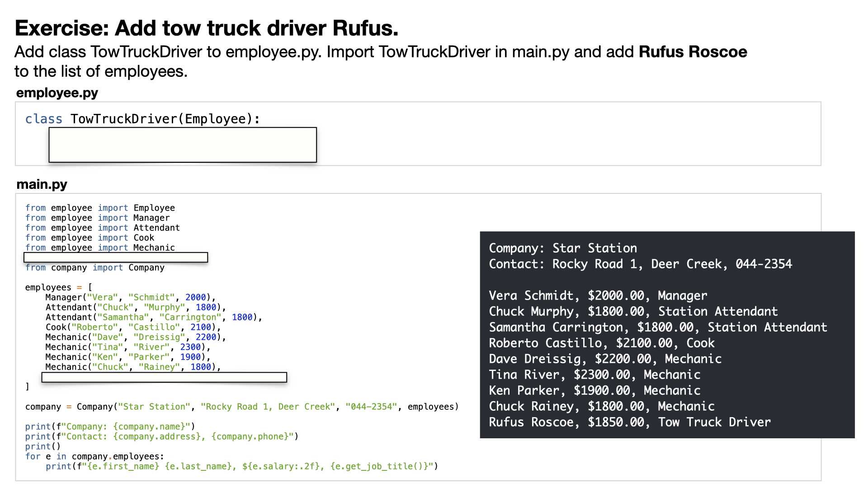This screenshot has height=488, width=868.
Task: Click the print 'Contact: {company.address}' line
Action: (x=162, y=436)
